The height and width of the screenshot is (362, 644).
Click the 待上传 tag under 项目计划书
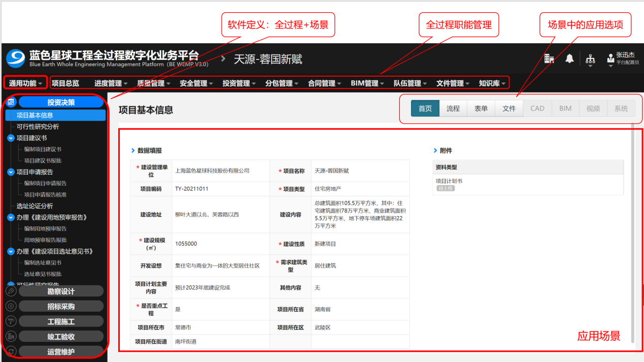pos(446,188)
